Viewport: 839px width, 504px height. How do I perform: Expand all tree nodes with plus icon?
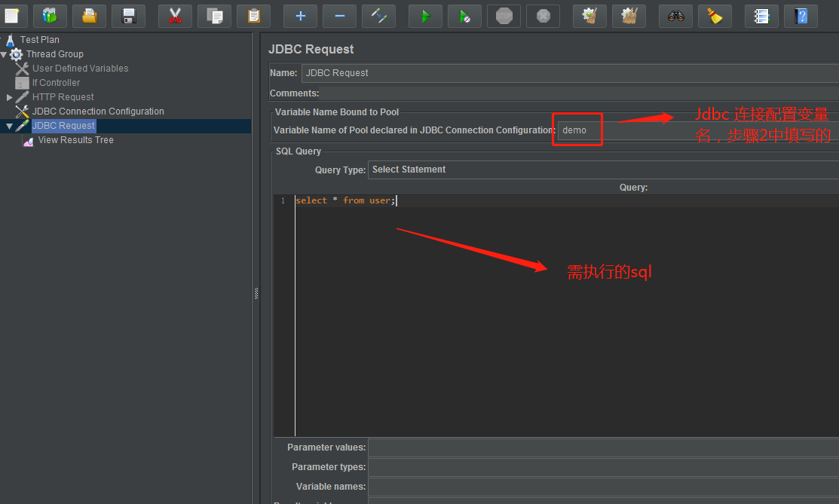pyautogui.click(x=300, y=15)
